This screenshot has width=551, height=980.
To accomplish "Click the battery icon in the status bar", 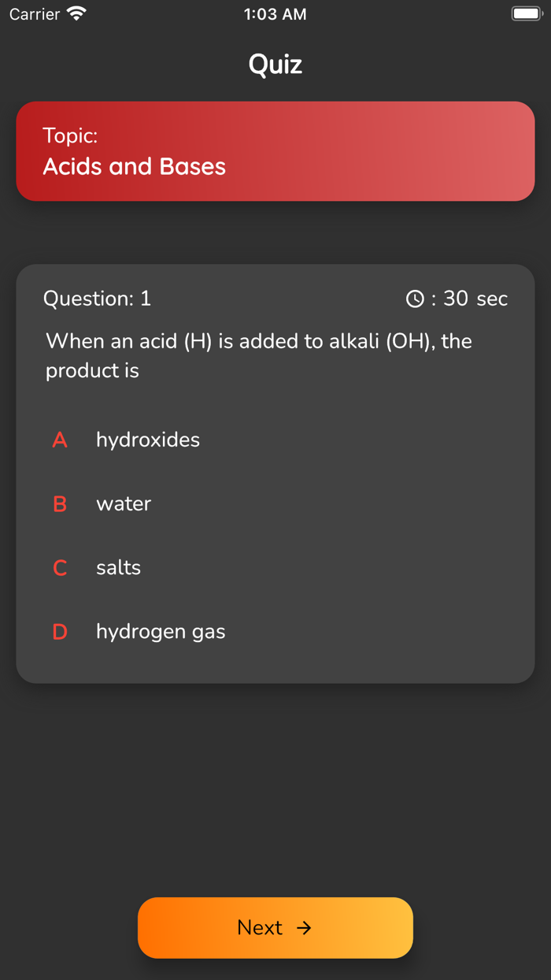I will point(526,12).
